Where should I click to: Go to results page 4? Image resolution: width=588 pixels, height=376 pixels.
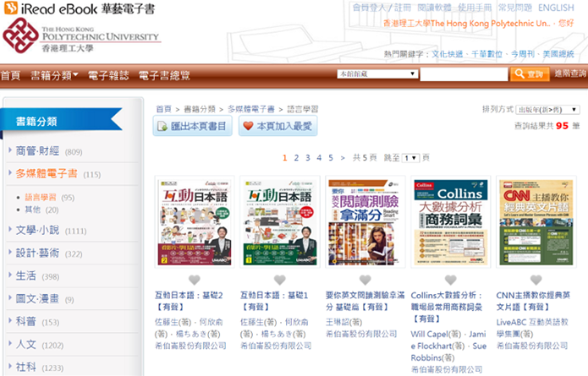click(x=319, y=158)
